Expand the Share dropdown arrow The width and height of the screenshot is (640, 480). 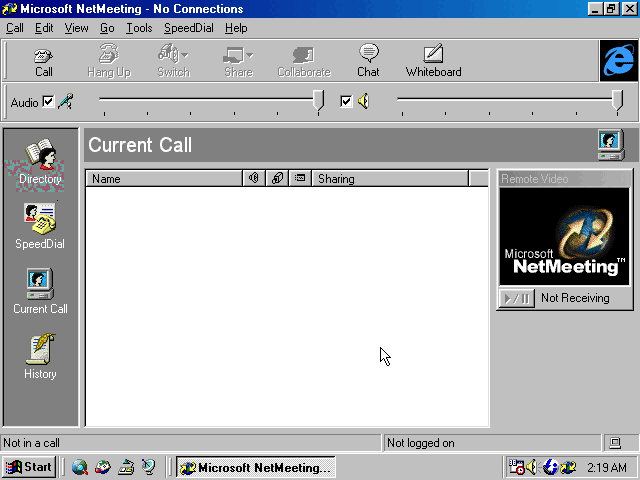[250, 55]
